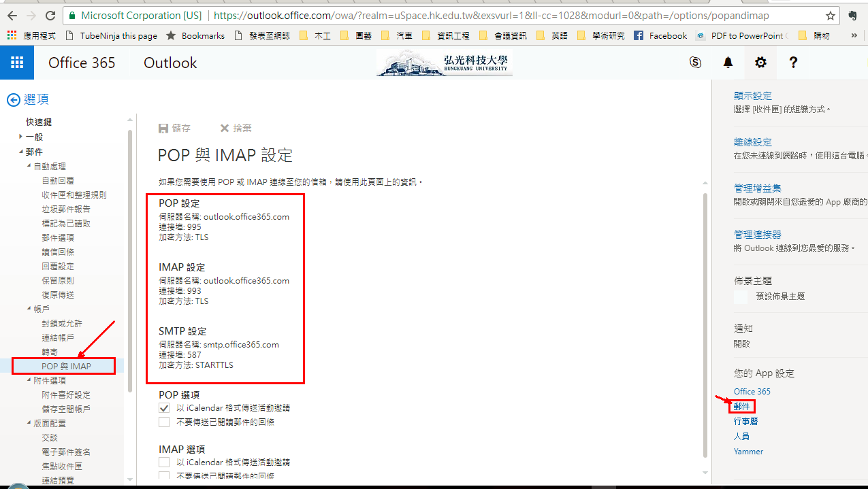Viewport: 868px width, 489px height.
Task: Open the 管理連接器 link
Action: pos(758,235)
